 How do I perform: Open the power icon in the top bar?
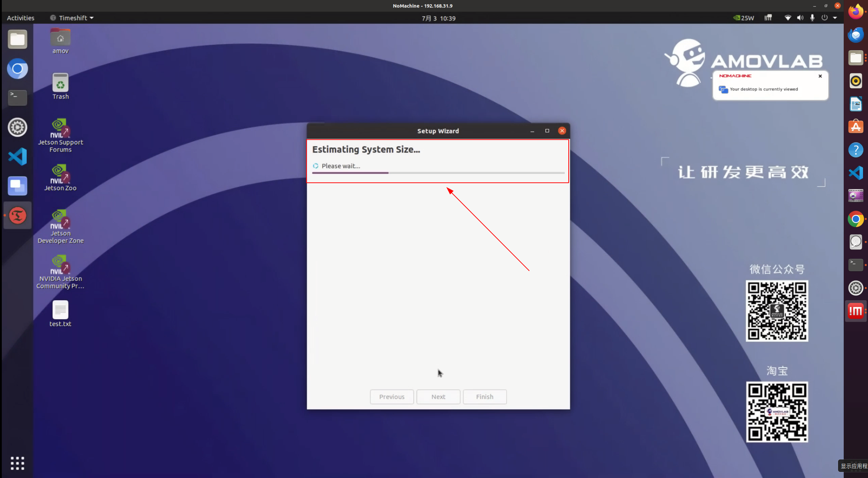[x=825, y=18]
